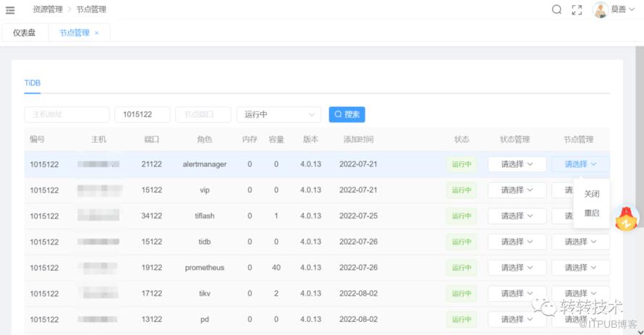644x335 pixels.
Task: Switch to the 仪表盘 tab
Action: coord(24,33)
